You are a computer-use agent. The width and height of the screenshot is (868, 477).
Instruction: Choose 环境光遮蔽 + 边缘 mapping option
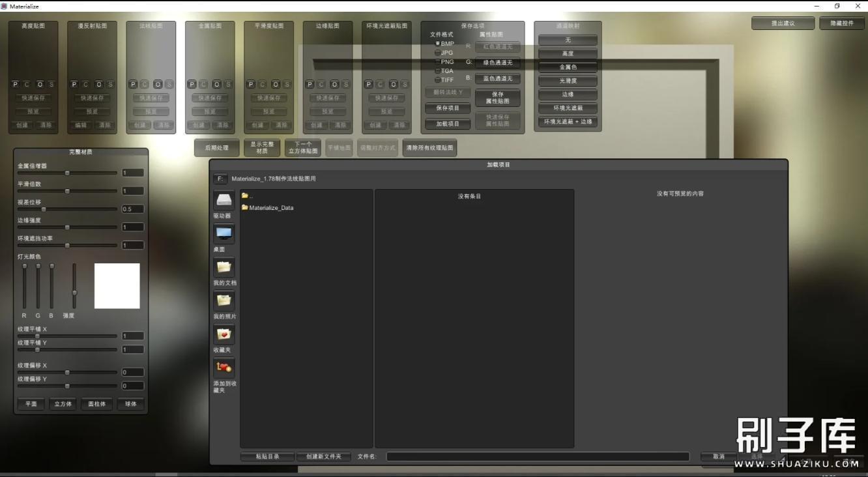(x=568, y=122)
